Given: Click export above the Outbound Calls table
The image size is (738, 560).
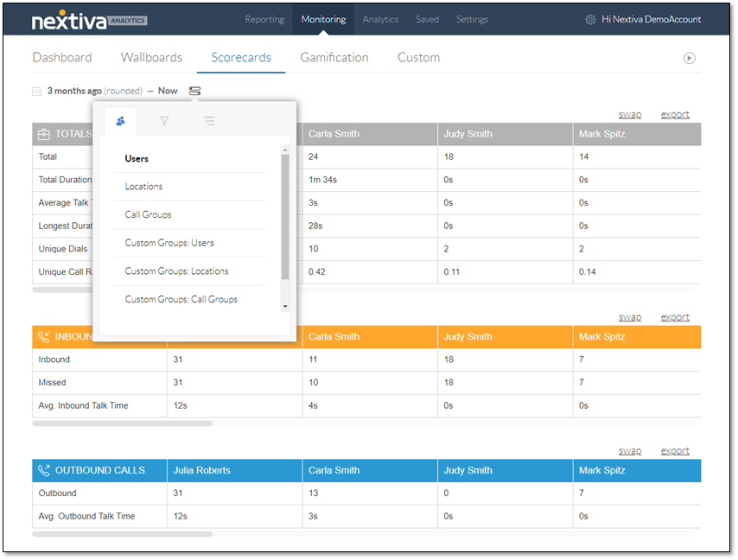Looking at the screenshot, I should click(x=674, y=451).
